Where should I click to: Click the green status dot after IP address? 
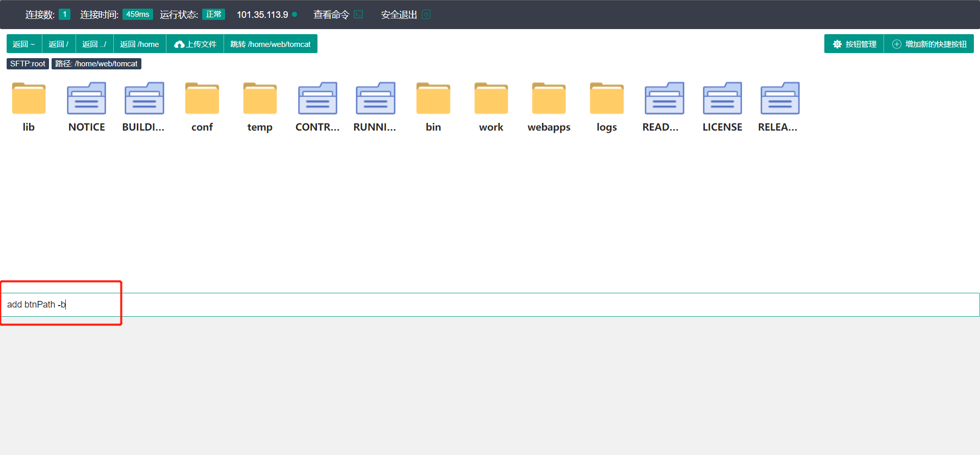(295, 14)
